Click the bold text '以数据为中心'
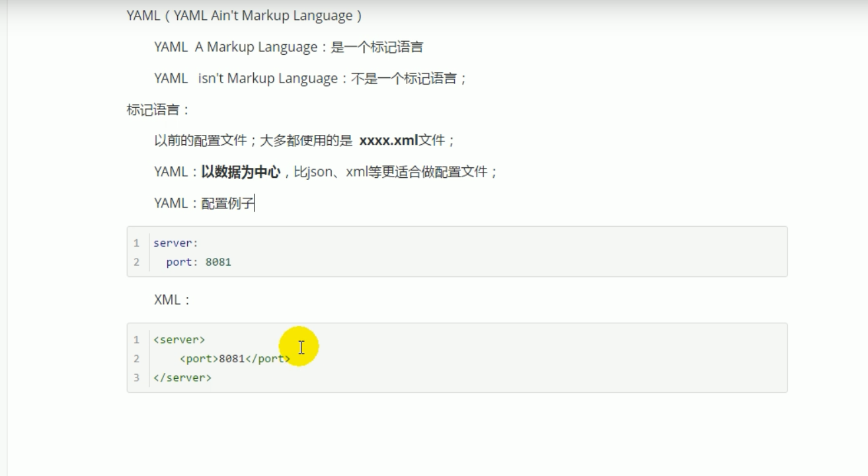The height and width of the screenshot is (476, 868). pyautogui.click(x=241, y=172)
